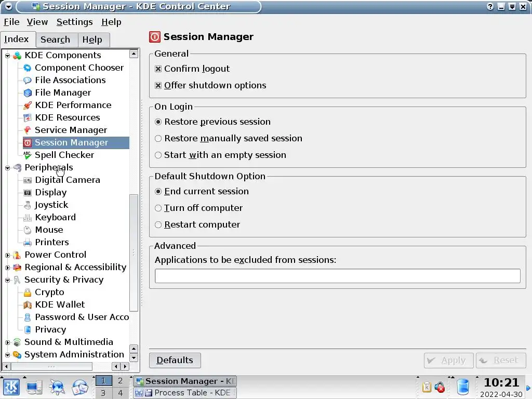Click the Printers icon
The image size is (532, 399).
28,242
